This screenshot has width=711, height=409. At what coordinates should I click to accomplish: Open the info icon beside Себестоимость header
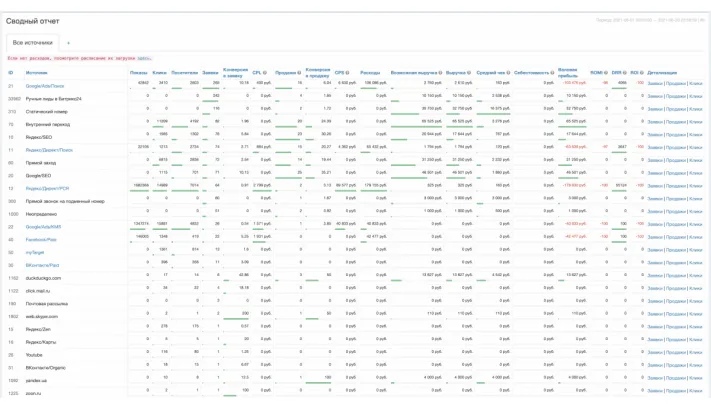(552, 73)
